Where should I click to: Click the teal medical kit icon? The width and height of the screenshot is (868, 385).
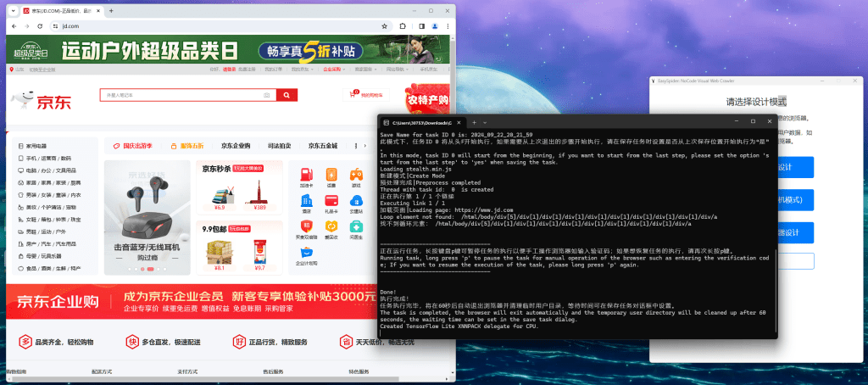(356, 226)
